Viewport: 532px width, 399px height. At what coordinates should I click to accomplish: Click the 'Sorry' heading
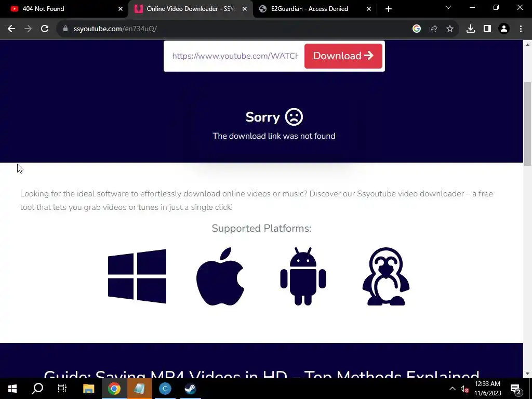click(x=262, y=117)
